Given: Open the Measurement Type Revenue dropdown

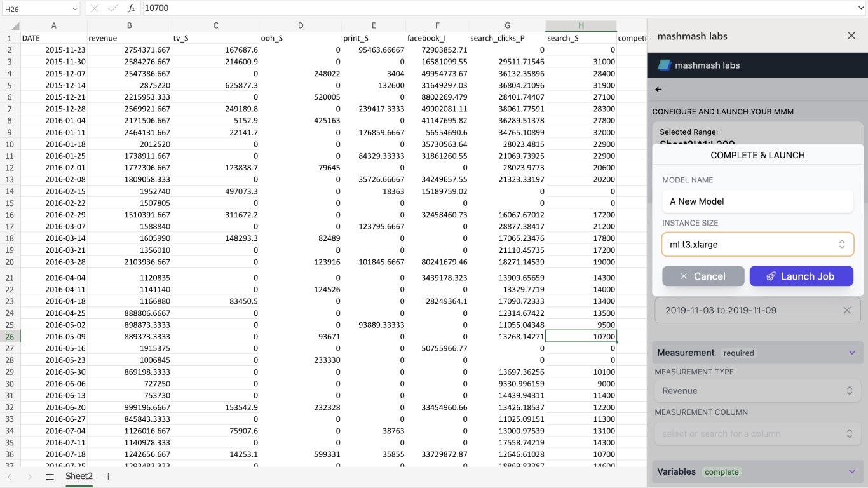Looking at the screenshot, I should tap(757, 391).
